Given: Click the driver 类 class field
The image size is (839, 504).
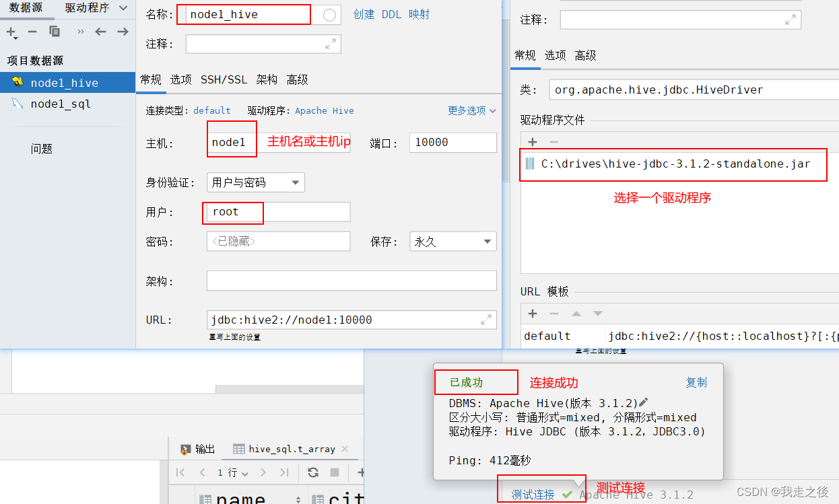Looking at the screenshot, I should pyautogui.click(x=694, y=89).
